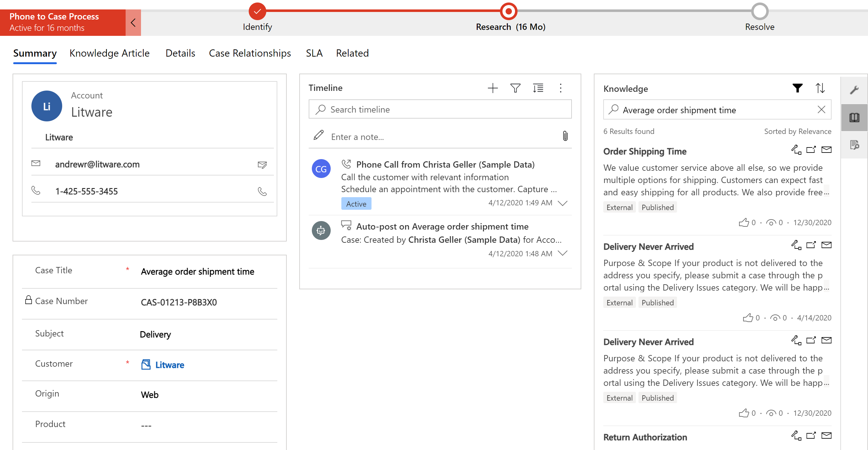Click the density/view icon in Timeline toolbar
868x450 pixels.
click(x=539, y=88)
